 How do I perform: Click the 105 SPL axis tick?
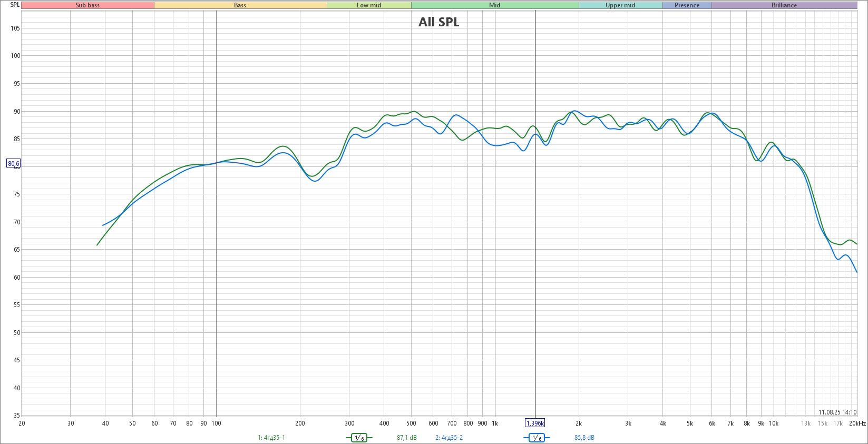15,28
